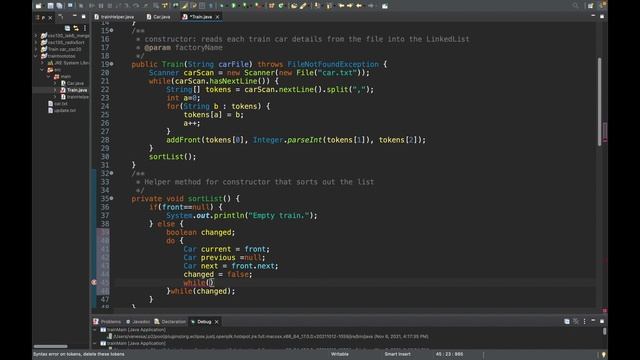Toggle Link with Editor in Package Explorer
The height and width of the screenshot is (360, 640).
pyautogui.click(x=76, y=28)
